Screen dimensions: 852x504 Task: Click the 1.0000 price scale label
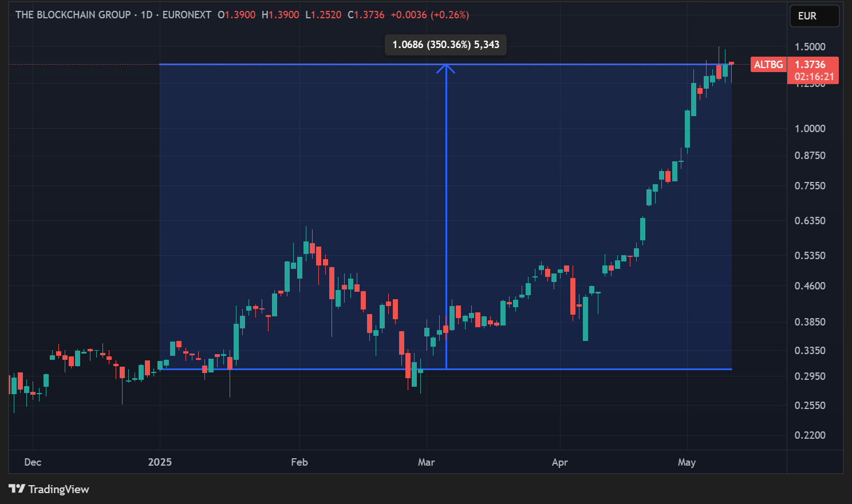coord(810,129)
